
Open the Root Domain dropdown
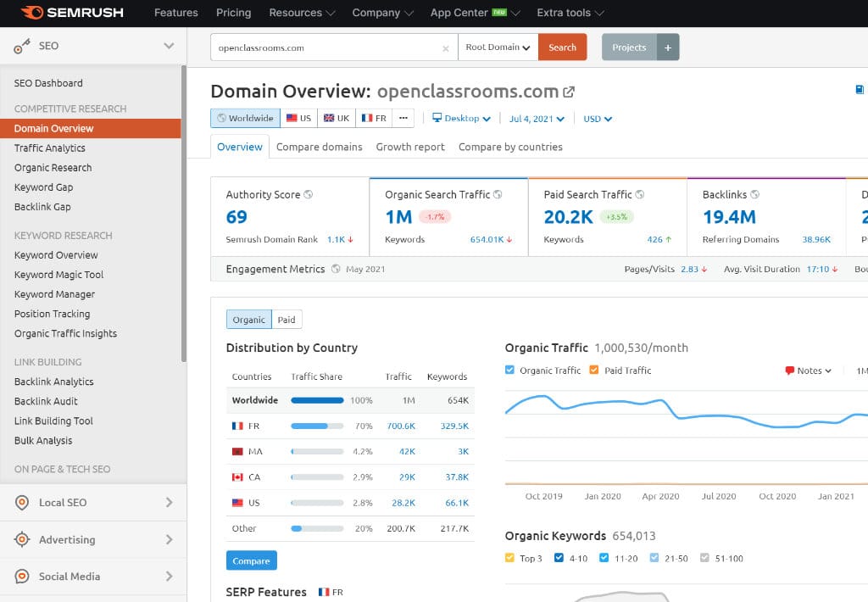click(x=498, y=47)
